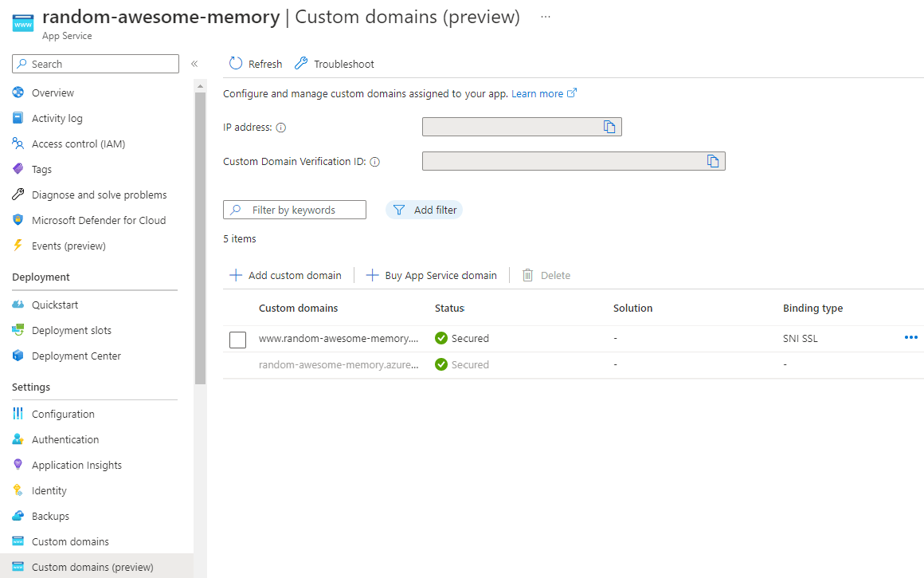
Task: Copy the IP address value
Action: point(609,127)
